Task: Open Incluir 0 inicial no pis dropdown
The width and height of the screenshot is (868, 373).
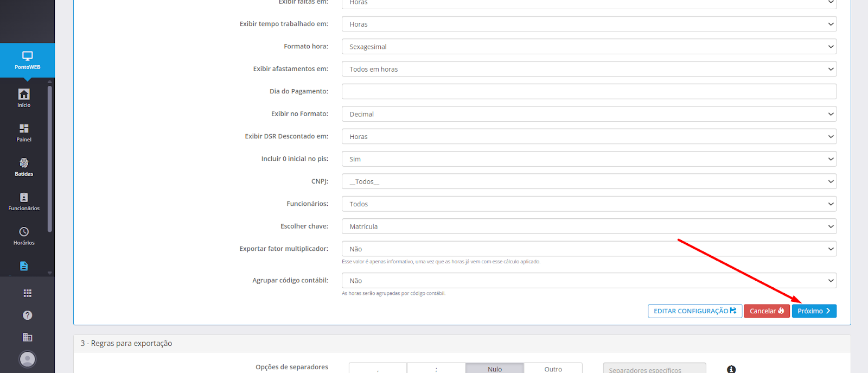Action: click(x=589, y=159)
